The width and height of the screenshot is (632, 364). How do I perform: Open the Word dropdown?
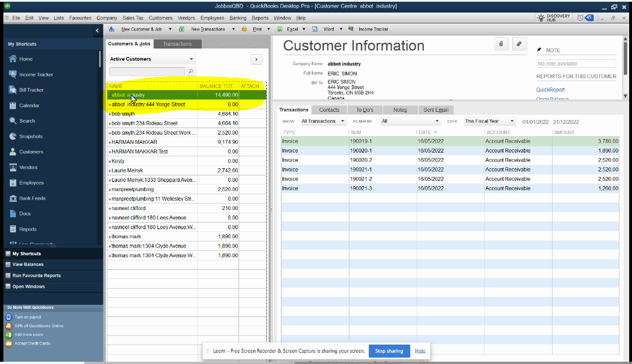(x=341, y=29)
